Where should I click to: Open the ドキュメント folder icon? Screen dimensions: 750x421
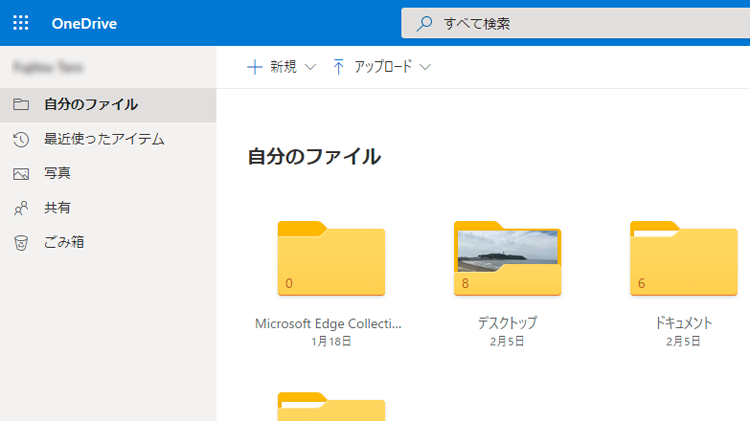tap(684, 258)
